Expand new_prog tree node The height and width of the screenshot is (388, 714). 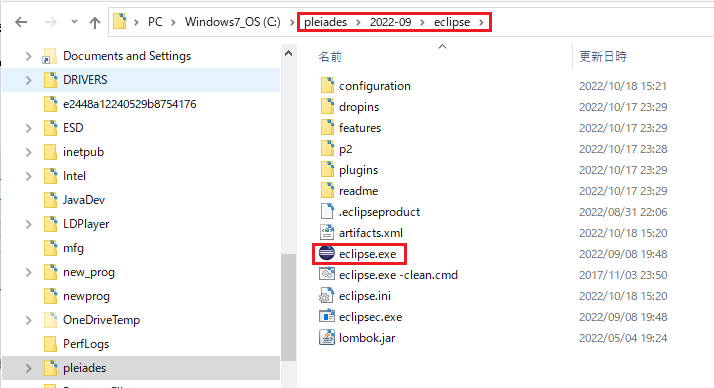[29, 273]
